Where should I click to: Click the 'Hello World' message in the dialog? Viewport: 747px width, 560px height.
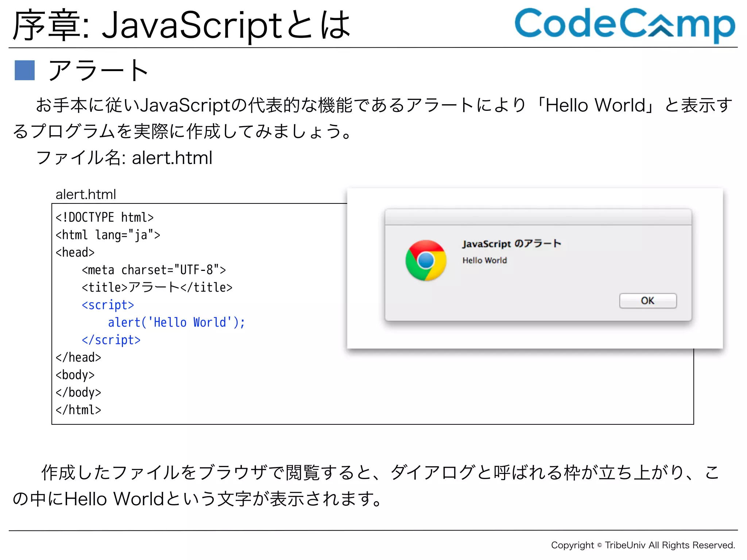[x=485, y=260]
